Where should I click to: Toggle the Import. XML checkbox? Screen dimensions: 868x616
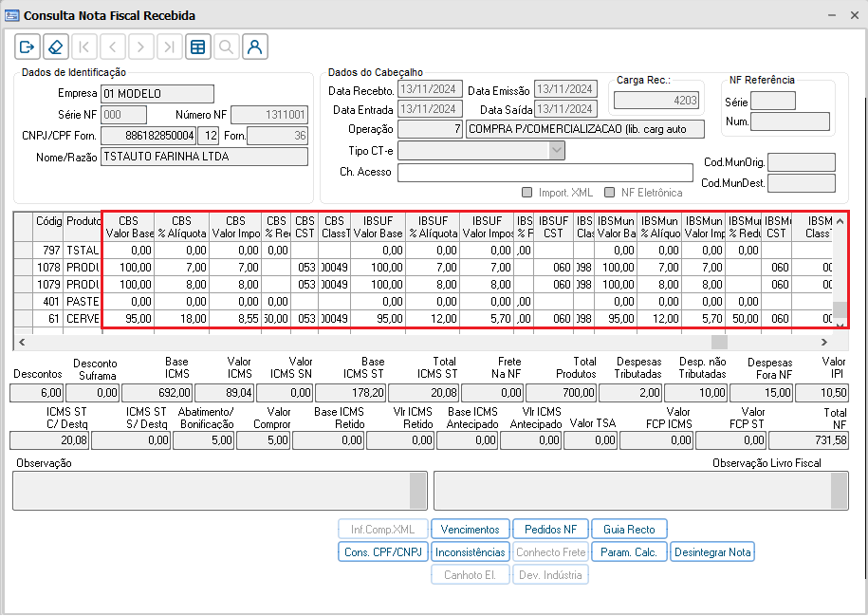(527, 193)
